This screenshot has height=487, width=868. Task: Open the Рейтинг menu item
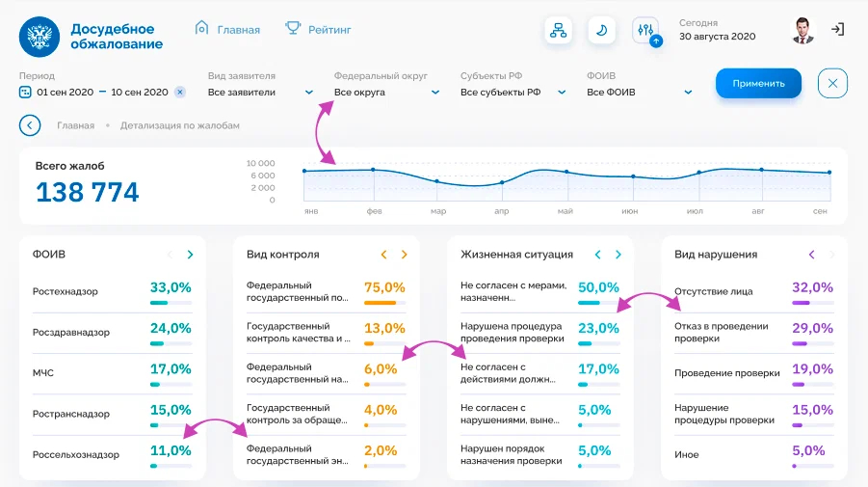pyautogui.click(x=318, y=29)
